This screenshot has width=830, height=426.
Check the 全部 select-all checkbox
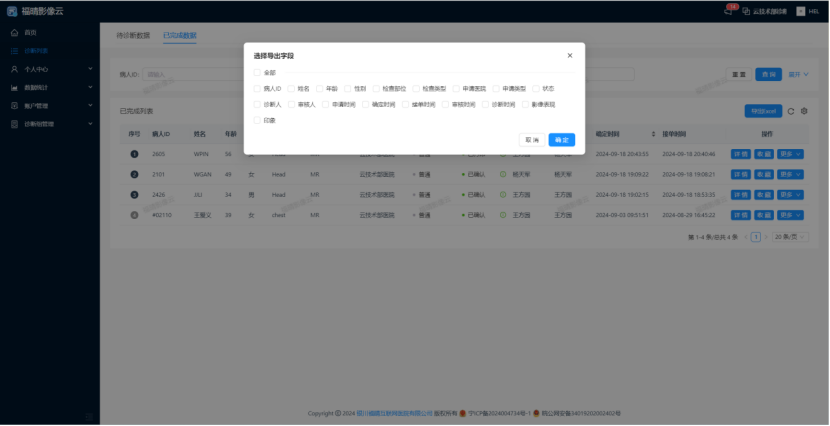pyautogui.click(x=257, y=73)
